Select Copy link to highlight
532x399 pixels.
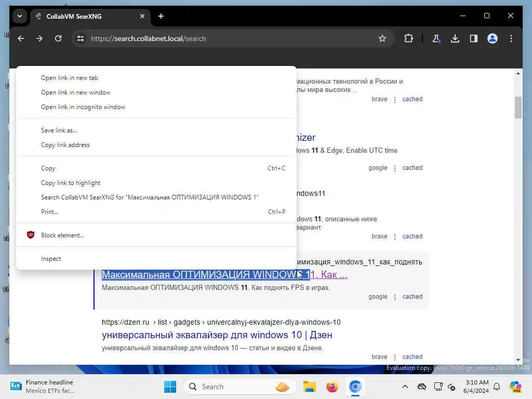156,183
